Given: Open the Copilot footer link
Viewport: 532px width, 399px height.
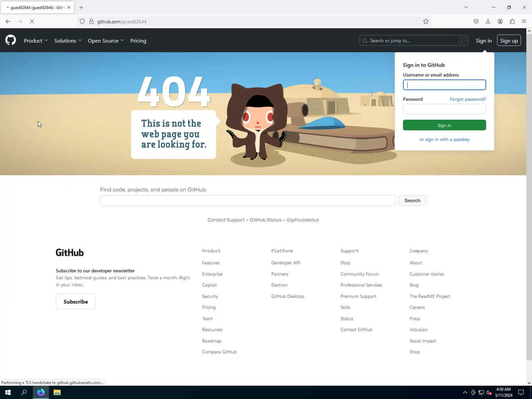Looking at the screenshot, I should pyautogui.click(x=209, y=285).
